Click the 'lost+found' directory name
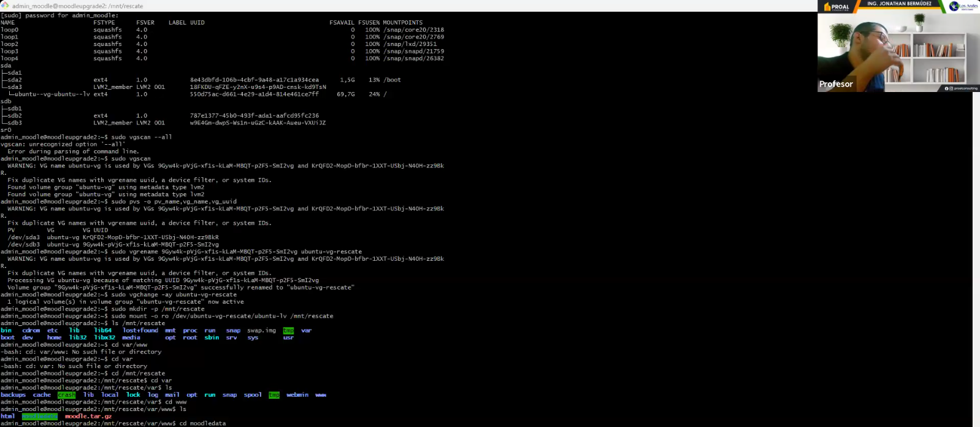 pos(140,330)
